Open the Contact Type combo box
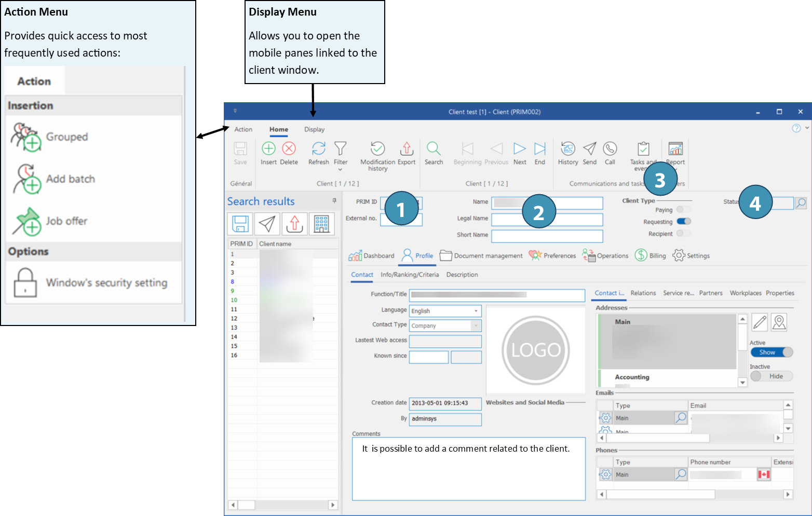 coord(476,326)
